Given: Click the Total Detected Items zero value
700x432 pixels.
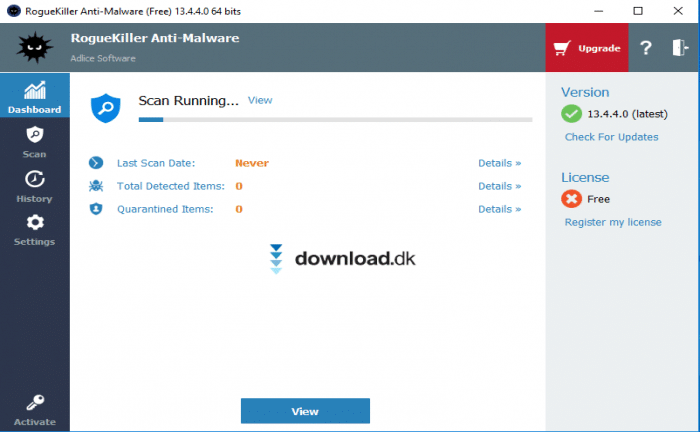Looking at the screenshot, I should [x=239, y=186].
